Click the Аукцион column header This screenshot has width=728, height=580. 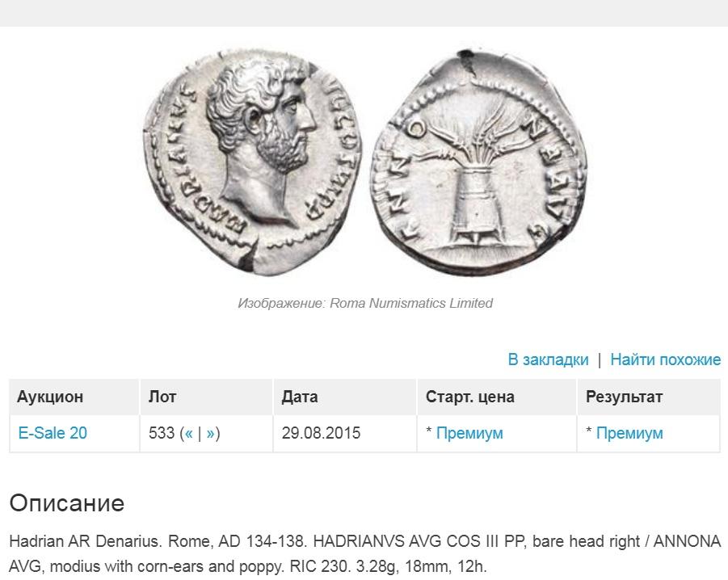pyautogui.click(x=50, y=397)
